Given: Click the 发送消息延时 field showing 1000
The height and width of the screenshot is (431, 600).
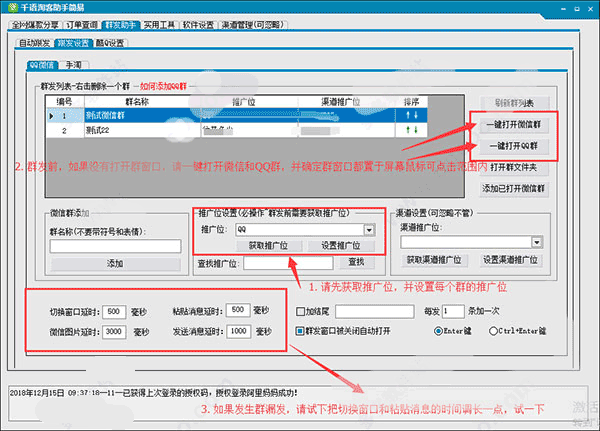Looking at the screenshot, I should click(238, 331).
